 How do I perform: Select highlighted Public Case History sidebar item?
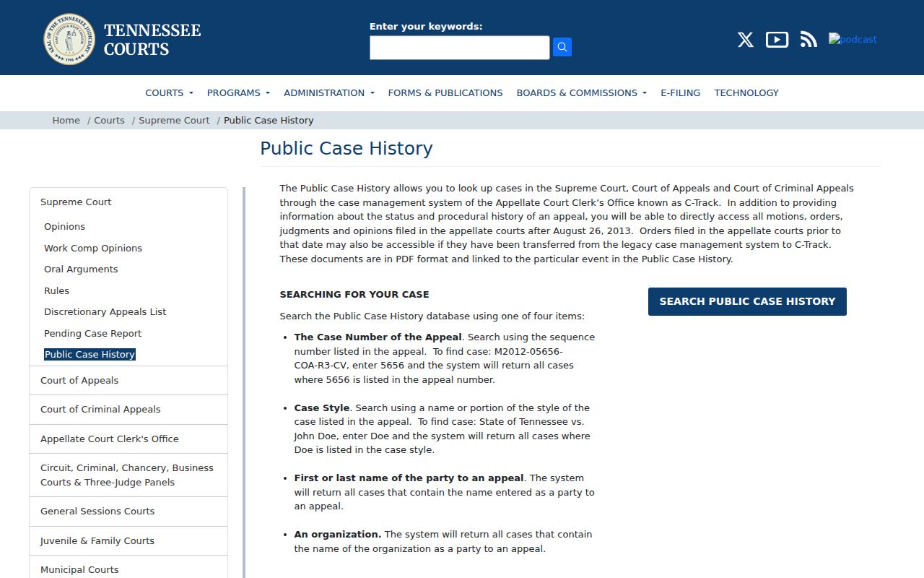point(90,355)
